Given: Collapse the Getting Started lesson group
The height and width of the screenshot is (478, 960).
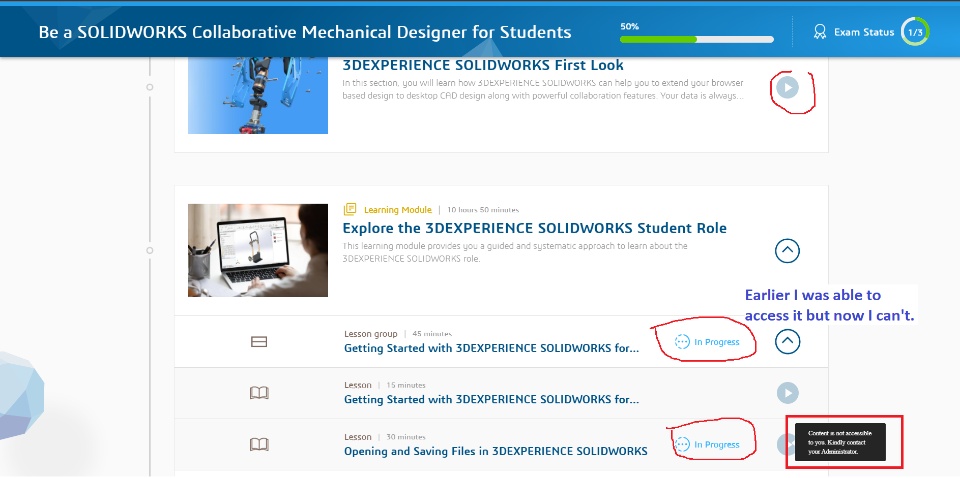Looking at the screenshot, I should coord(788,342).
